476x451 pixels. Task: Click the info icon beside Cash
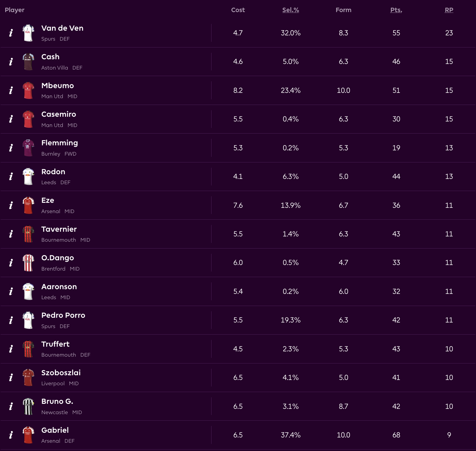click(x=11, y=62)
